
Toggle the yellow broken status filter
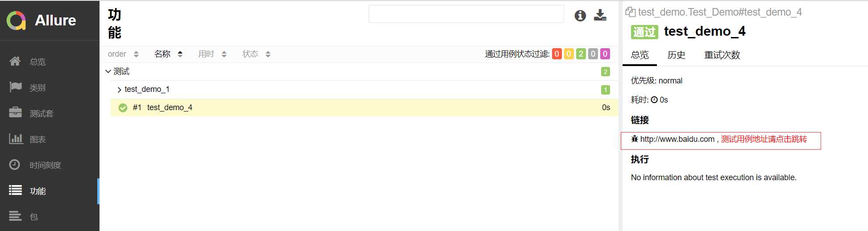pyautogui.click(x=569, y=54)
